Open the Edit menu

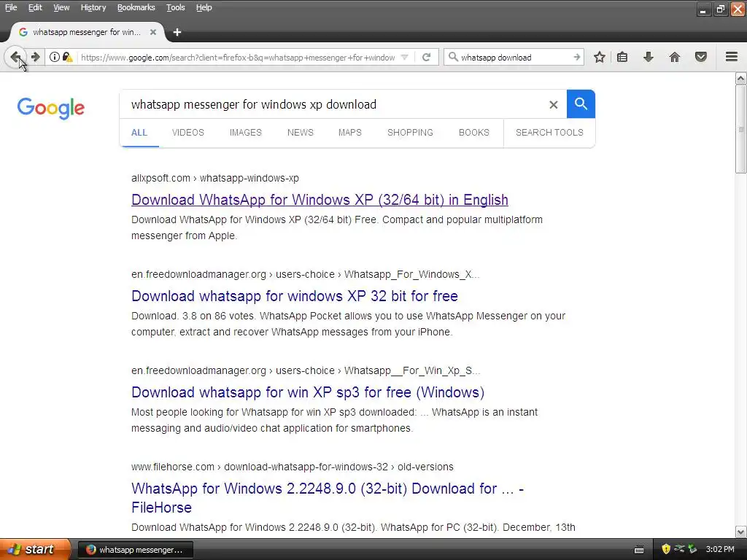pos(35,7)
